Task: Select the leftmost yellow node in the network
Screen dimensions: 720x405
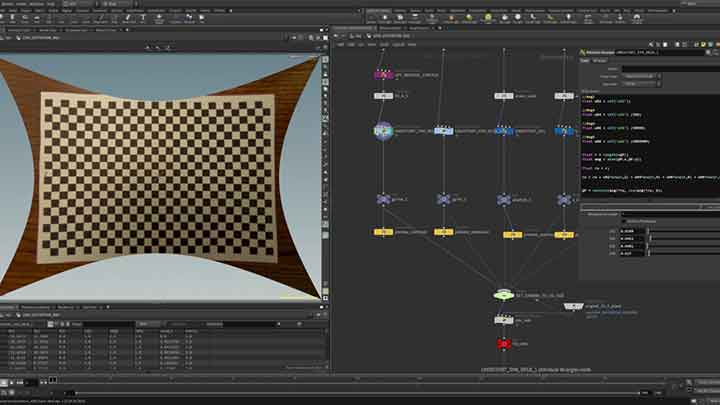Action: (383, 232)
